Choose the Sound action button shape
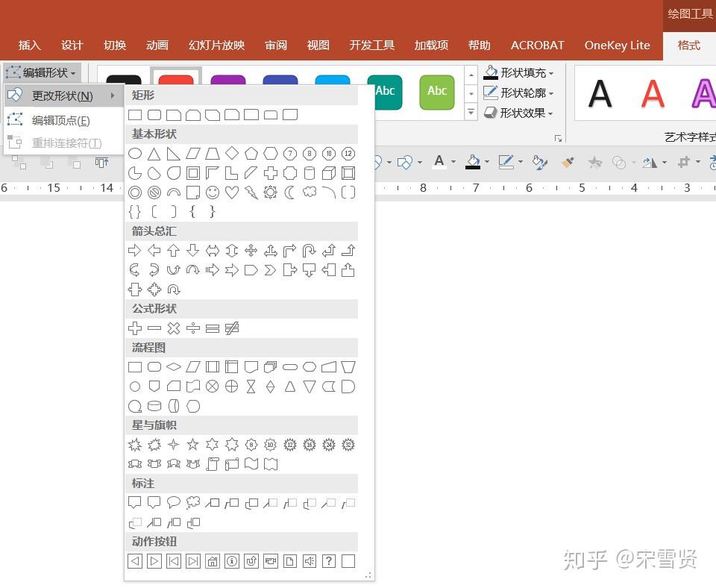The width and height of the screenshot is (716, 588). click(310, 561)
